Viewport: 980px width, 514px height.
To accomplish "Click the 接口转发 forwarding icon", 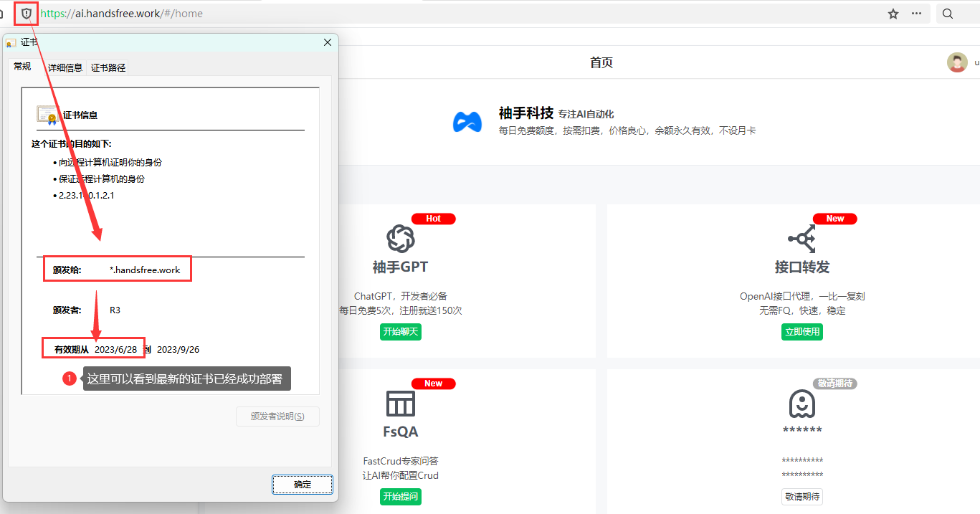I will 801,238.
